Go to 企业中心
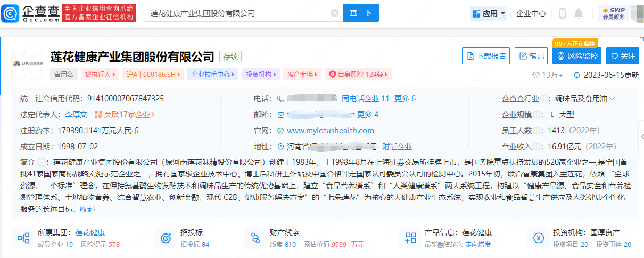The image size is (644, 258). tap(531, 13)
